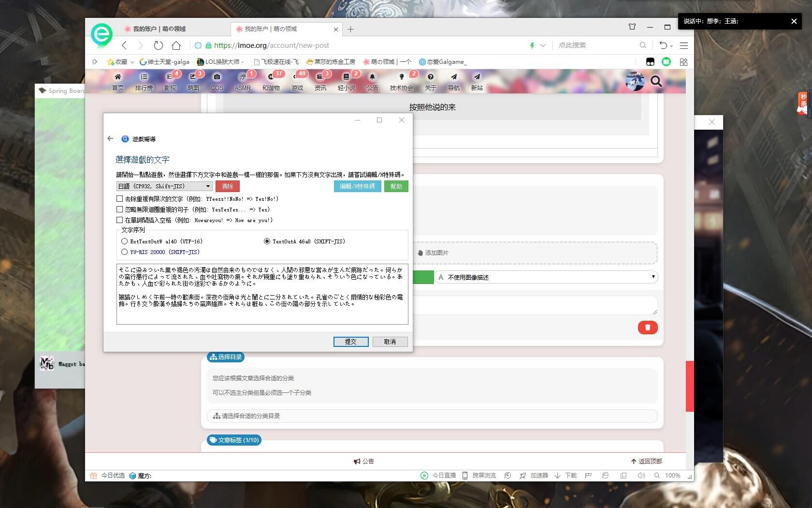Open site search via the magnifier icon
Image resolution: width=812 pixels, height=508 pixels.
(x=656, y=81)
